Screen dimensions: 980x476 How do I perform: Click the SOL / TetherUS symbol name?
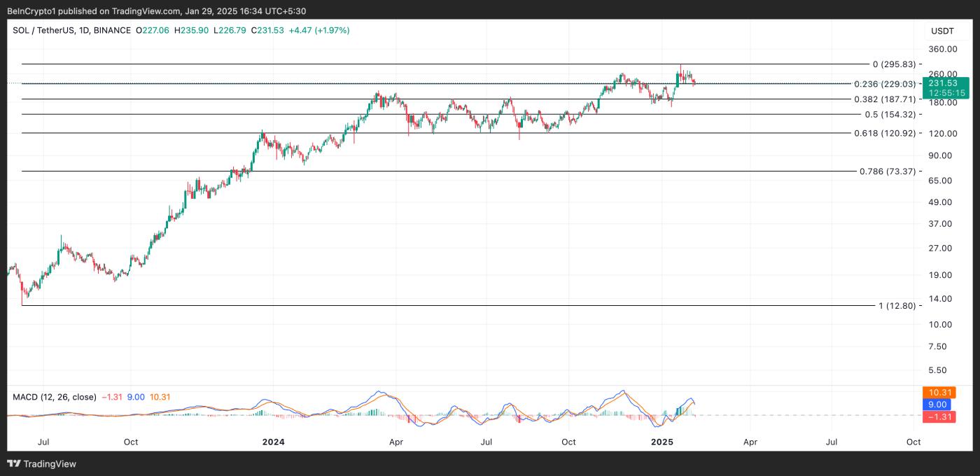(x=45, y=30)
